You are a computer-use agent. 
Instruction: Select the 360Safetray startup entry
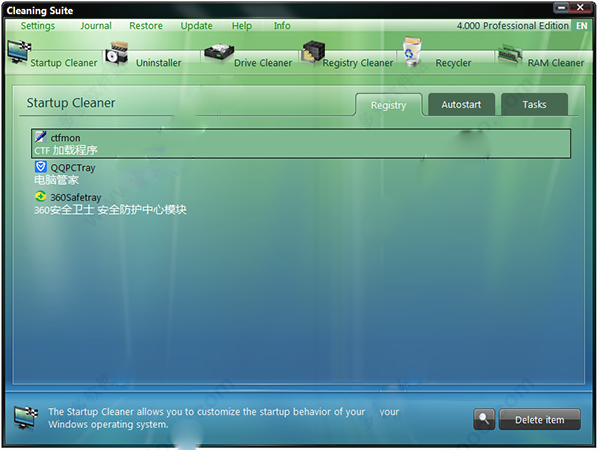(x=301, y=203)
